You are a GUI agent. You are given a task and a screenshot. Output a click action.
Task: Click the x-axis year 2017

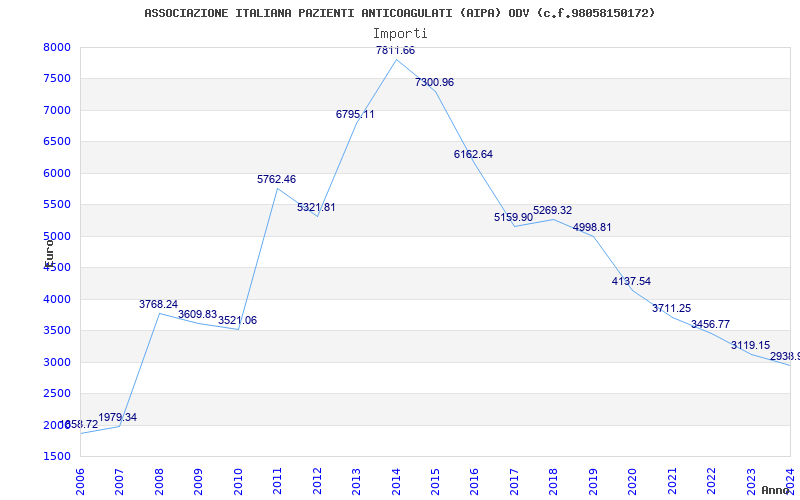tap(514, 481)
